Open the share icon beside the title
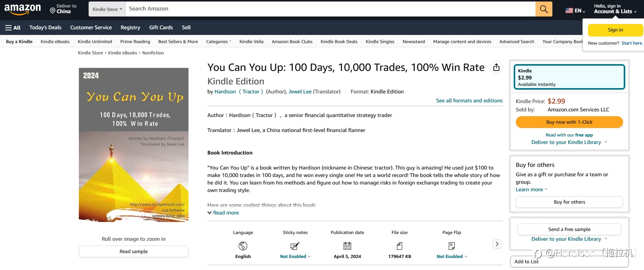The height and width of the screenshot is (270, 644). pos(496,67)
